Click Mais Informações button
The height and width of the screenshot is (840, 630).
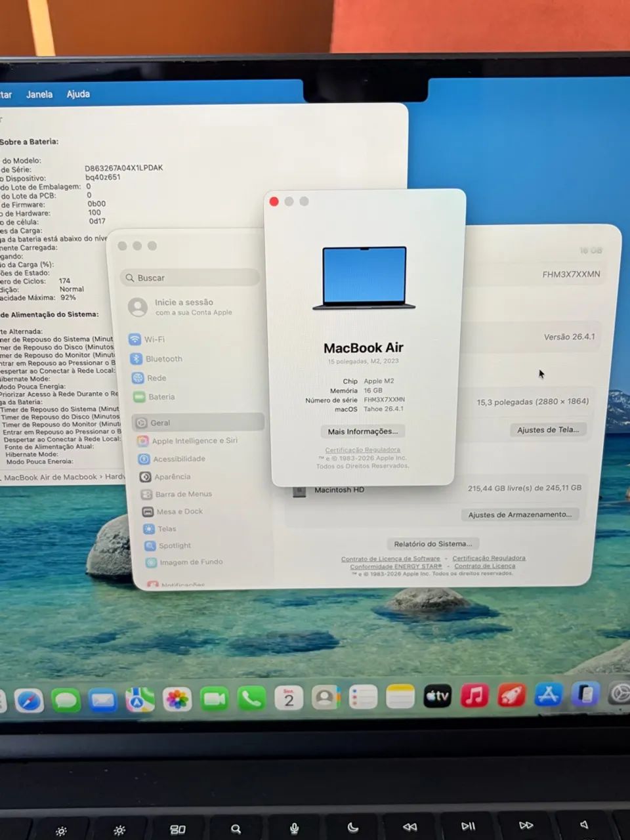pyautogui.click(x=363, y=431)
